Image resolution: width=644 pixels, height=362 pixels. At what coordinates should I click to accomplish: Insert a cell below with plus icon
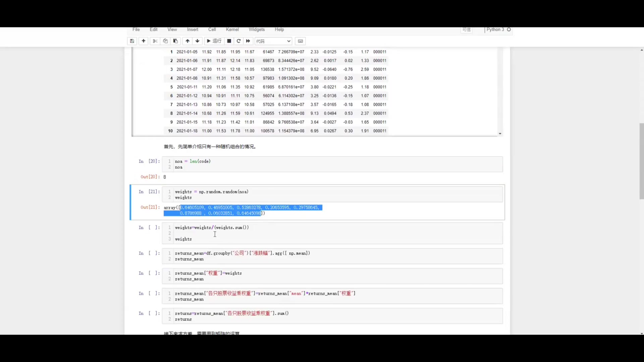click(144, 41)
